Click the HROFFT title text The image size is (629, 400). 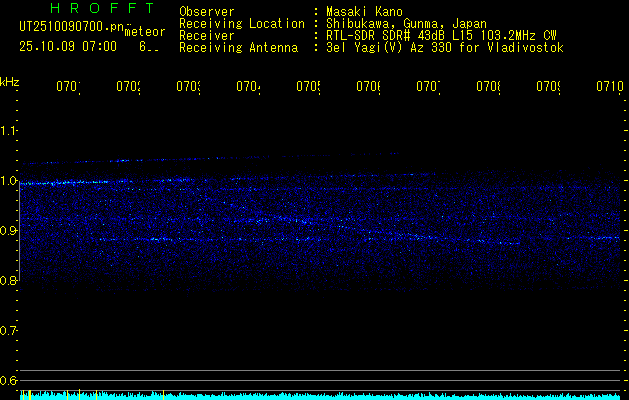point(87,10)
